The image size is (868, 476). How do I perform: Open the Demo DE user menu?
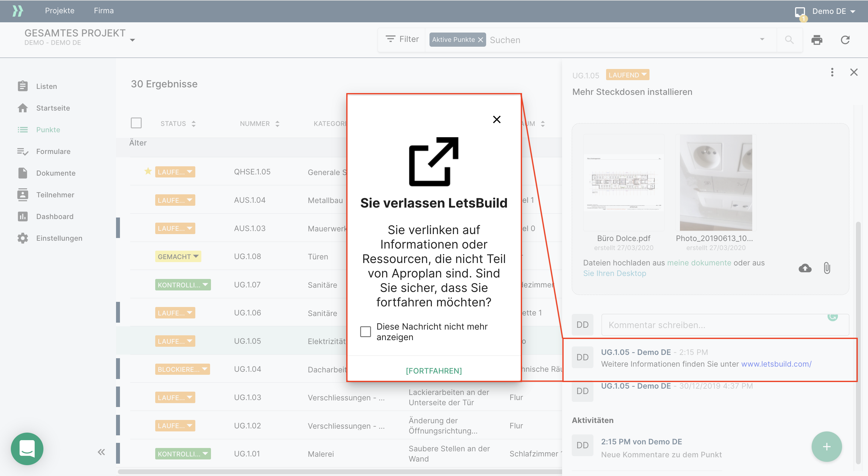(834, 11)
